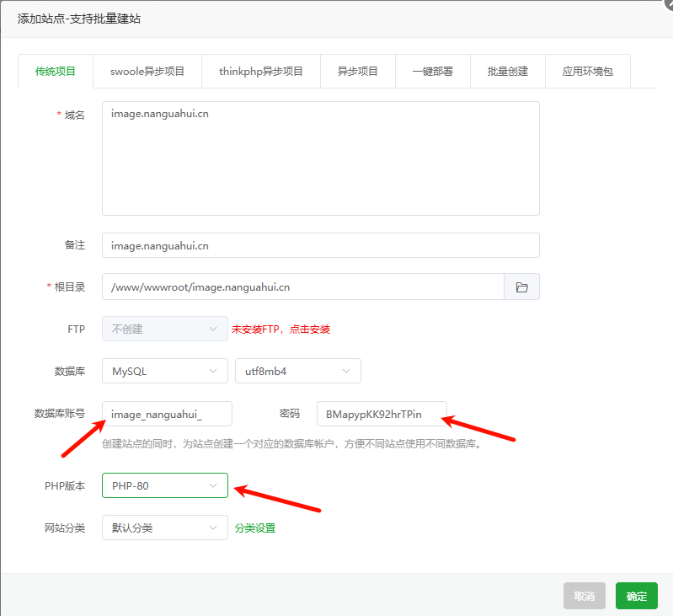Click the disabled FTP 不创建 dropdown

[164, 329]
